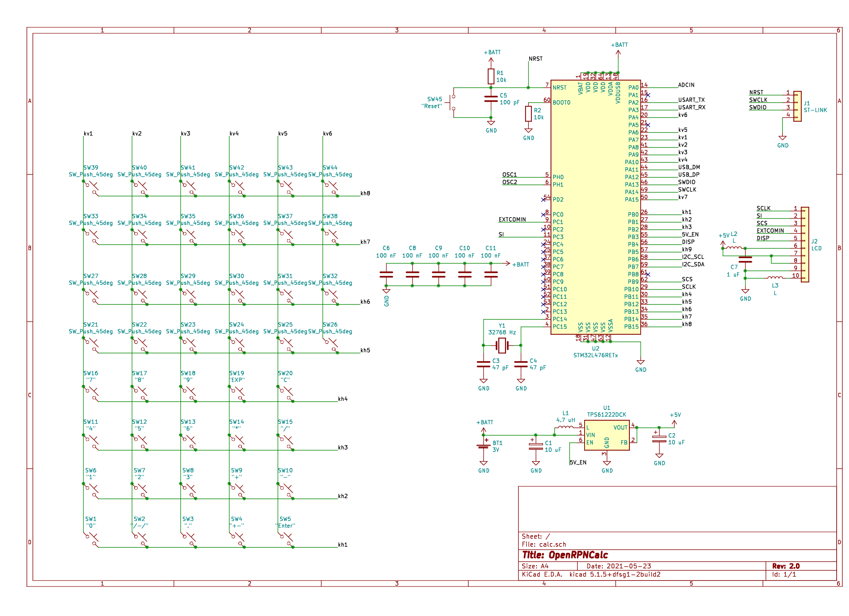Viewport: 849px width, 616px height.
Task: Select crystal Y1 32768 Hz symbol
Action: click(502, 345)
